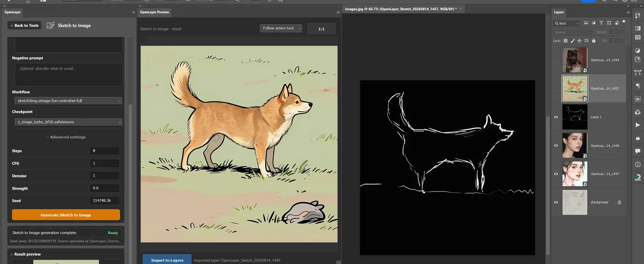644x264 pixels.
Task: Click the Steps value field
Action: point(104,151)
